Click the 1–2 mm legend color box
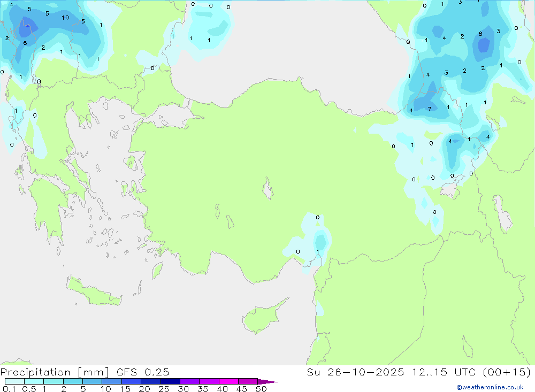Image resolution: width=535 pixels, height=392 pixels. [x=53, y=381]
